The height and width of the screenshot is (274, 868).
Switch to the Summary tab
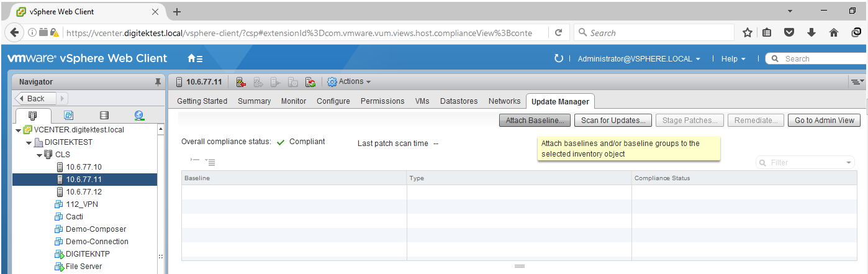pyautogui.click(x=254, y=101)
